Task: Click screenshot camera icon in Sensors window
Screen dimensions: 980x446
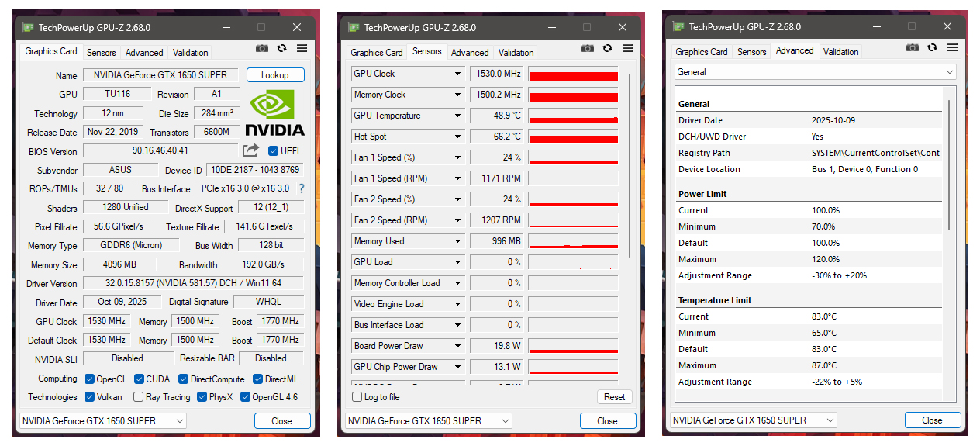Action: [x=588, y=48]
